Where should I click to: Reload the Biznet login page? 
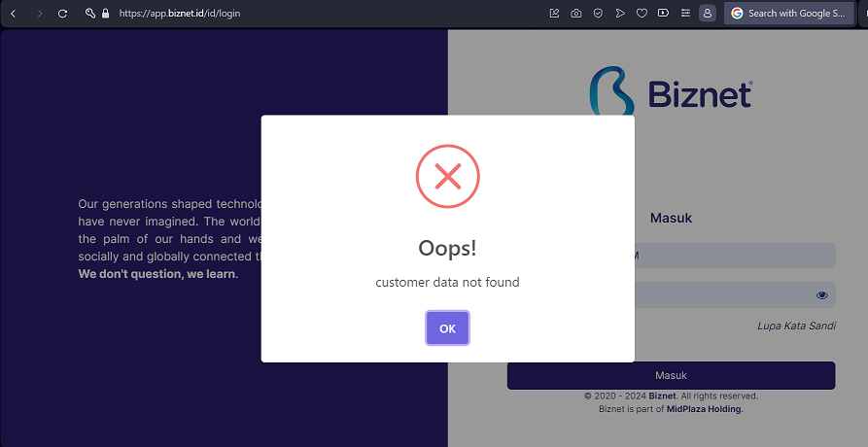pos(62,14)
